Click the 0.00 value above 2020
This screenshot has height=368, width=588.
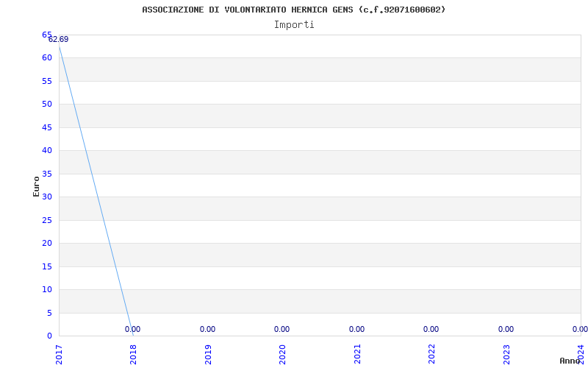click(282, 329)
